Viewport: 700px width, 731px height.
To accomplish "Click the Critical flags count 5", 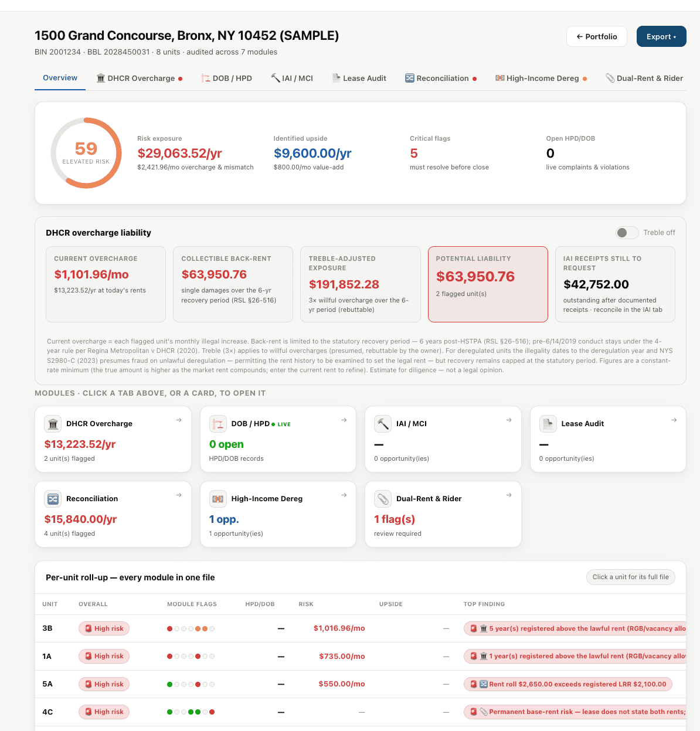I will click(414, 154).
